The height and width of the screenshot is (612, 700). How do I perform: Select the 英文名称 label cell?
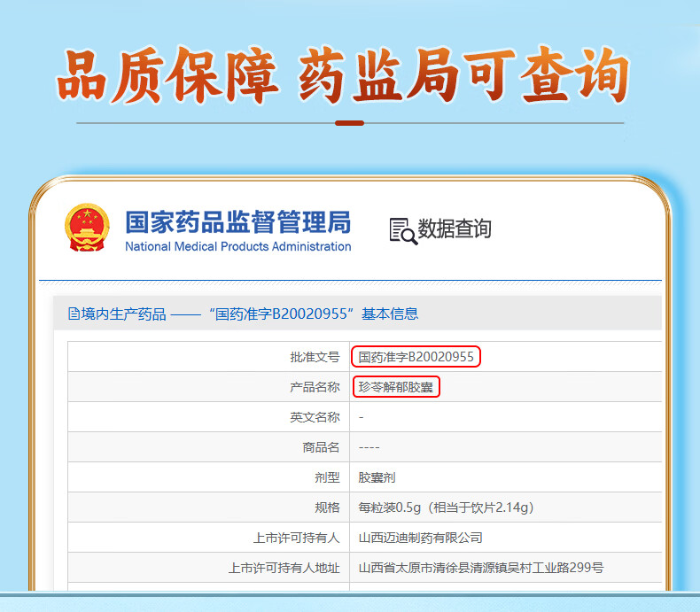tap(208, 417)
